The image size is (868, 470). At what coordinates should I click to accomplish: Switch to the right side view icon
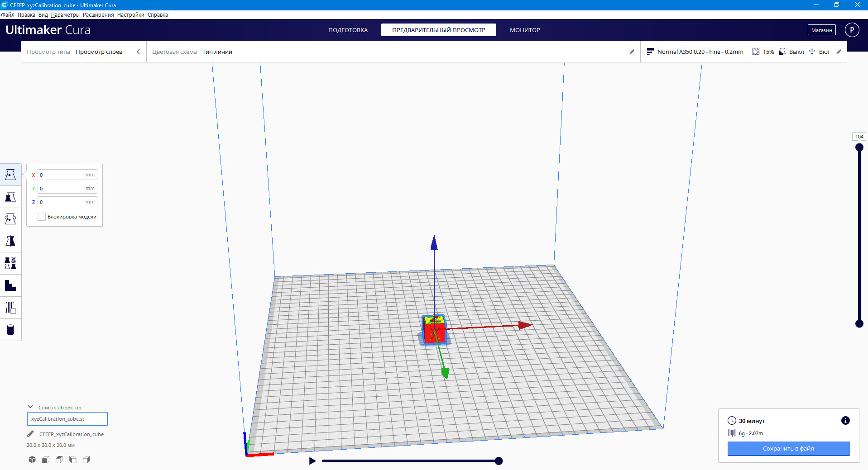pyautogui.click(x=86, y=460)
